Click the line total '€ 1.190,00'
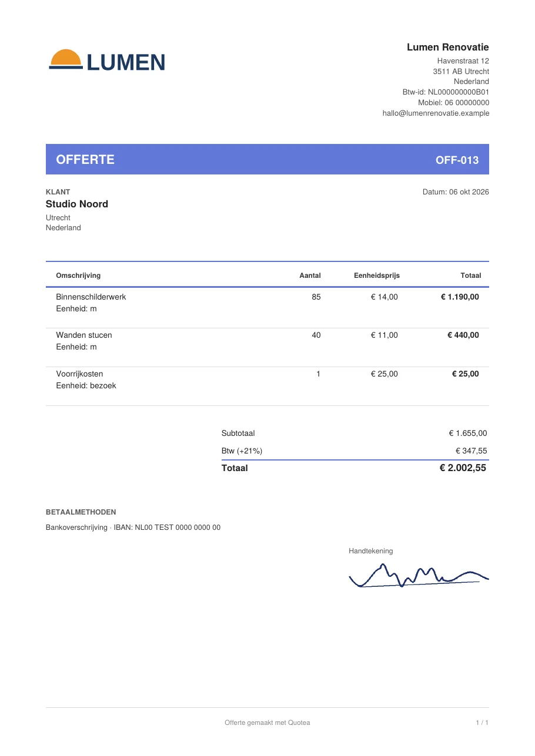The image size is (535, 756). [x=460, y=297]
